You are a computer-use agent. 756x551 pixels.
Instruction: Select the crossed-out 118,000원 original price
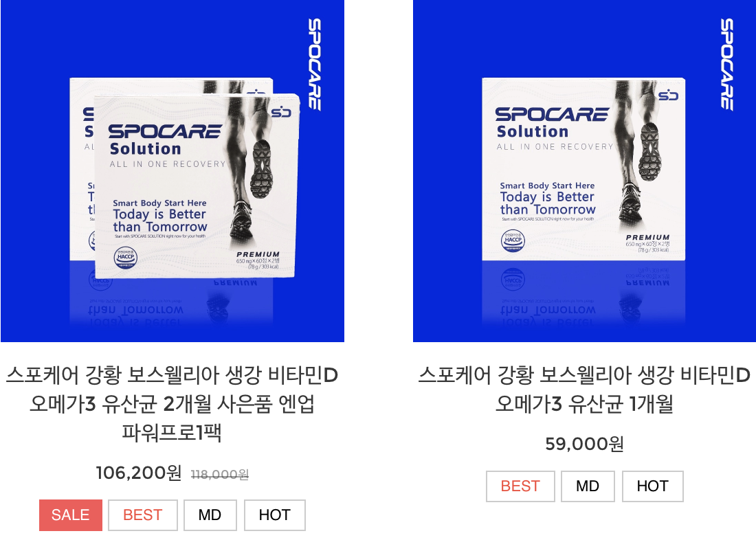220,475
